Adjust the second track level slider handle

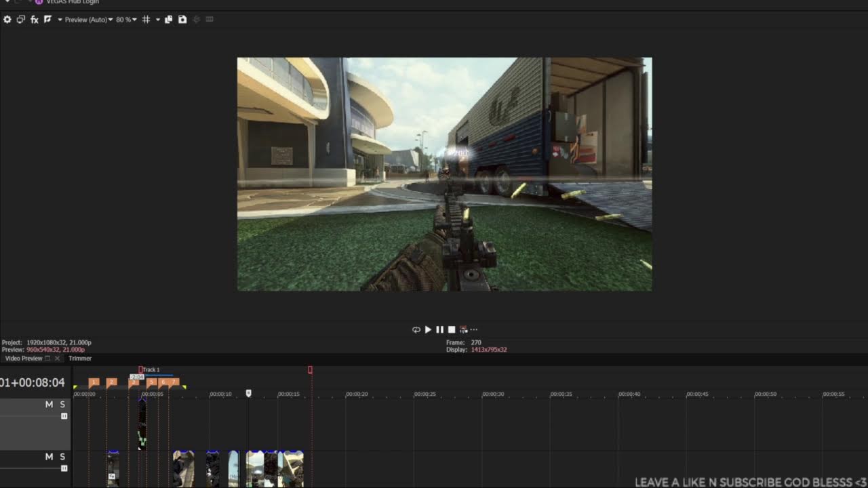[x=64, y=468]
